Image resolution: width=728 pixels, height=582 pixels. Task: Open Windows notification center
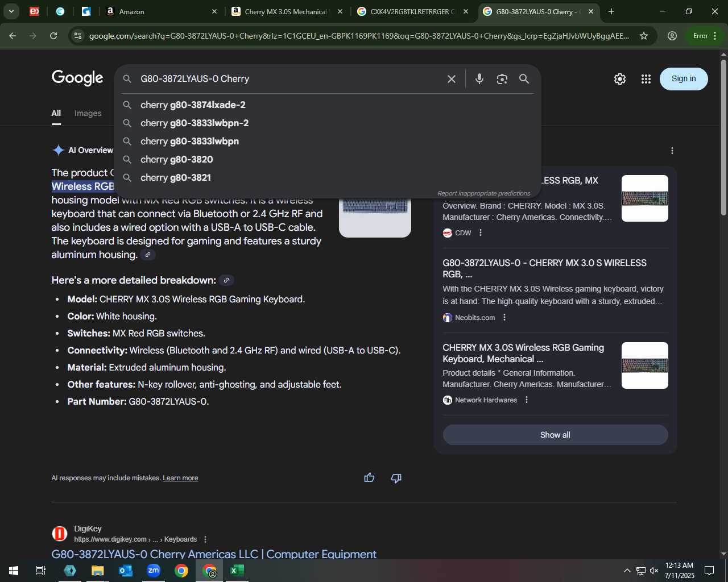pyautogui.click(x=709, y=571)
